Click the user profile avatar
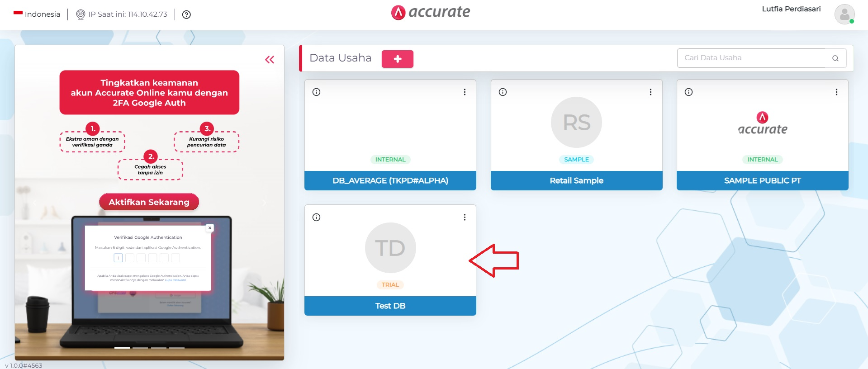Image resolution: width=868 pixels, height=369 pixels. click(x=844, y=14)
